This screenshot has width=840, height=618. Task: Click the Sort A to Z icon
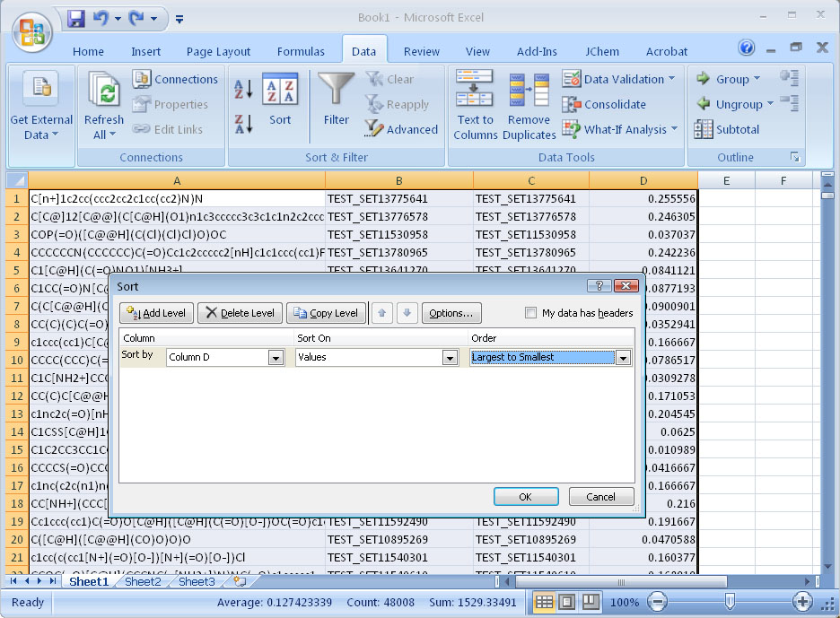pos(243,89)
